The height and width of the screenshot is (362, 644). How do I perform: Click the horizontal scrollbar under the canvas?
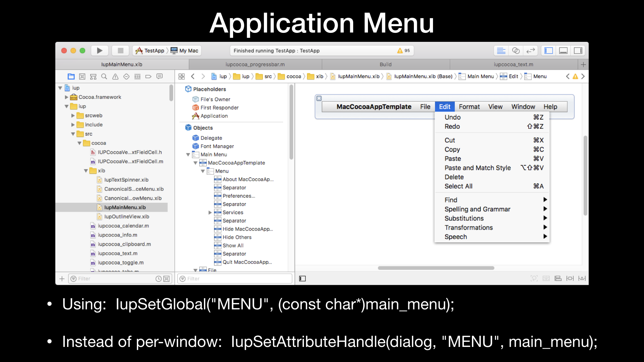tap(436, 268)
